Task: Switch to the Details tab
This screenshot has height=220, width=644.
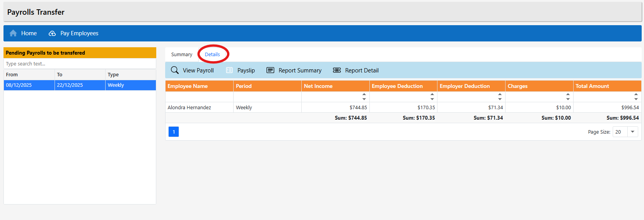Action: pos(212,55)
